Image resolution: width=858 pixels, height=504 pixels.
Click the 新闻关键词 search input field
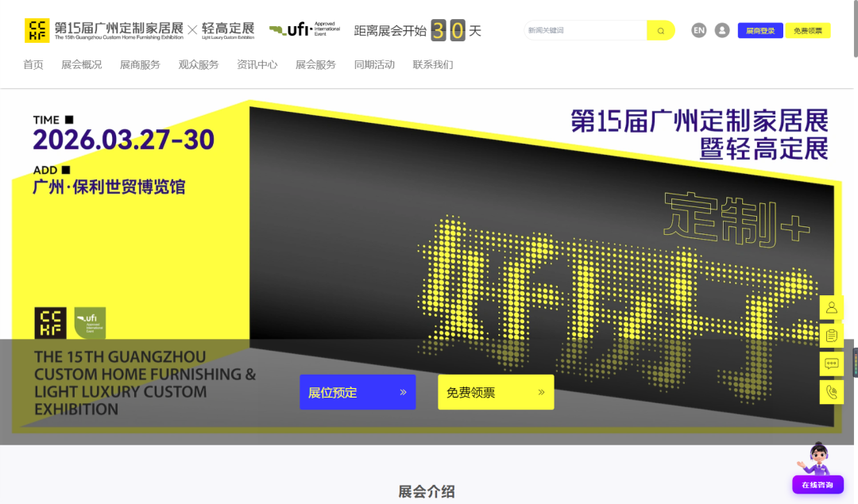click(x=586, y=31)
